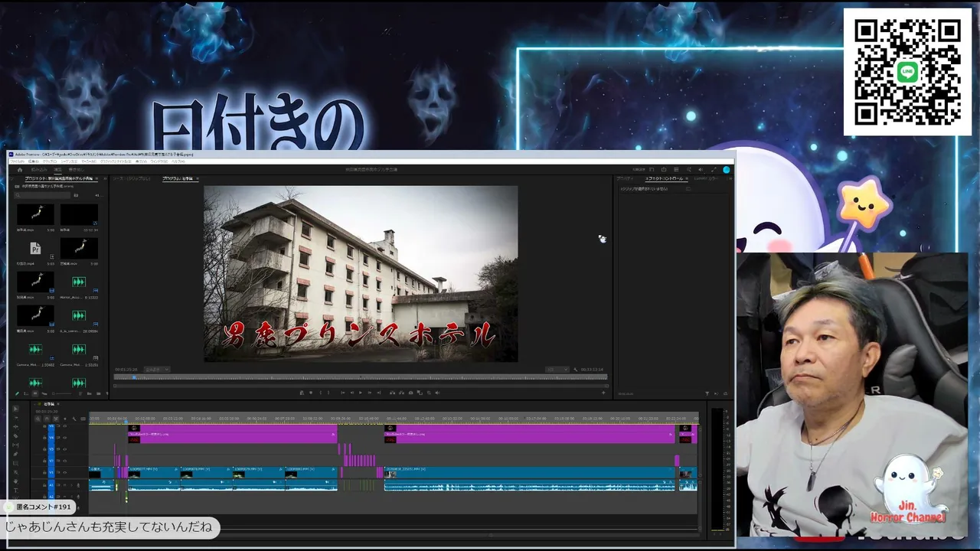Image resolution: width=980 pixels, height=551 pixels.
Task: Step back one frame in program monitor
Action: pos(352,393)
